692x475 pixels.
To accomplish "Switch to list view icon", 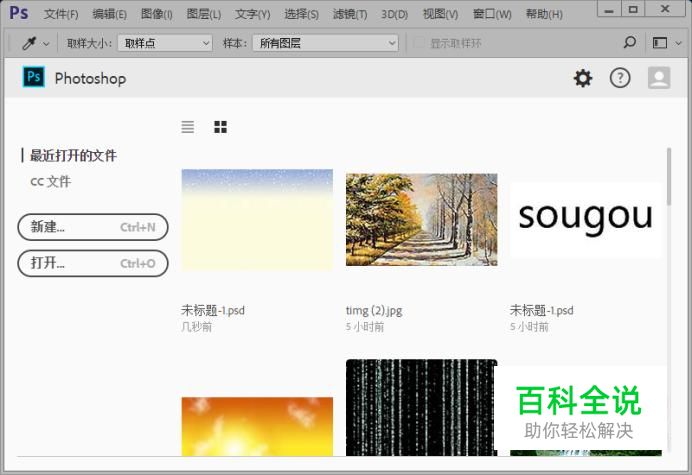I will [x=188, y=127].
